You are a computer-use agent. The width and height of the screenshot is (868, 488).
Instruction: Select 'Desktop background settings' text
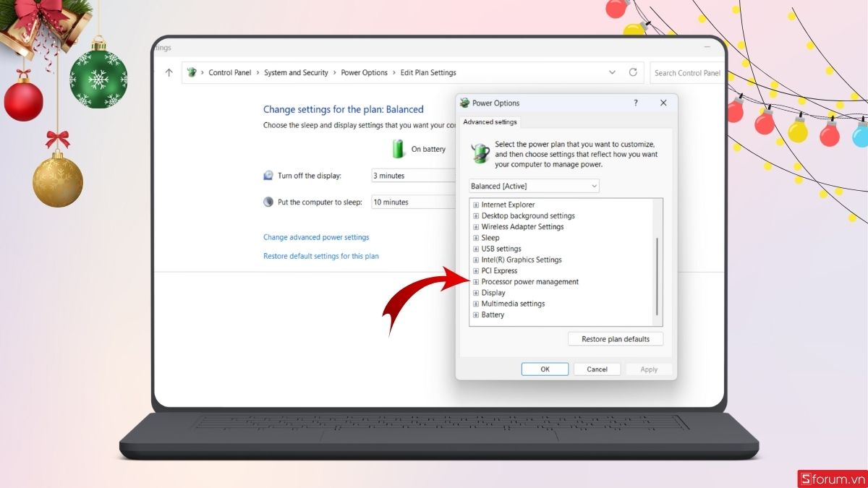click(x=528, y=215)
